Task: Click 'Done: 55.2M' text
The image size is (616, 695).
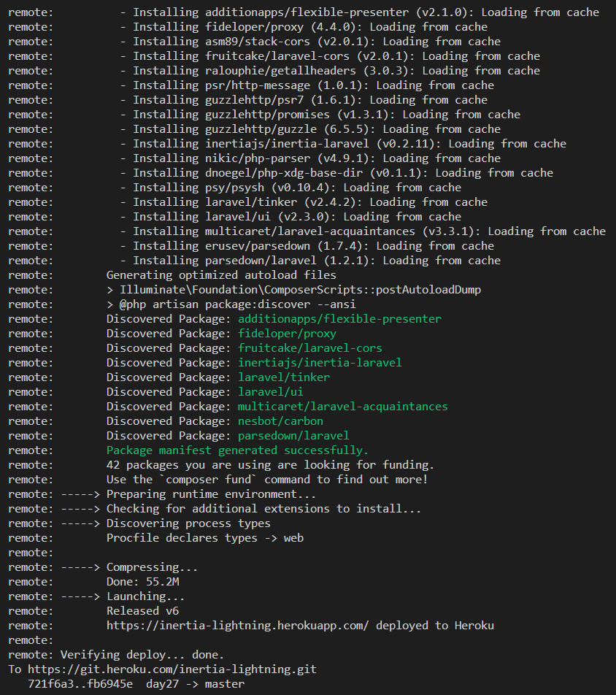Action: pyautogui.click(x=143, y=583)
